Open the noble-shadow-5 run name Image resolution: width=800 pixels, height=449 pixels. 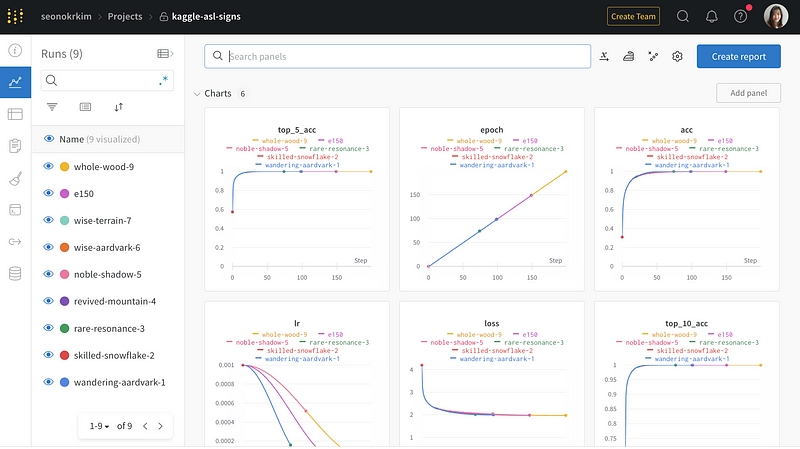pyautogui.click(x=108, y=275)
